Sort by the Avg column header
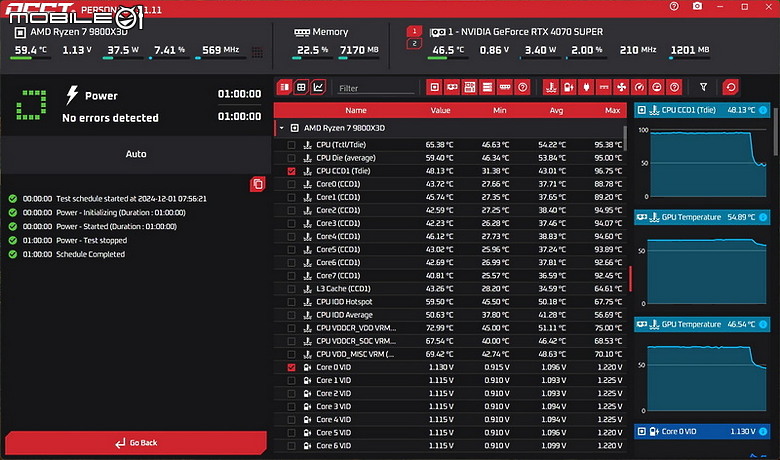 (556, 110)
